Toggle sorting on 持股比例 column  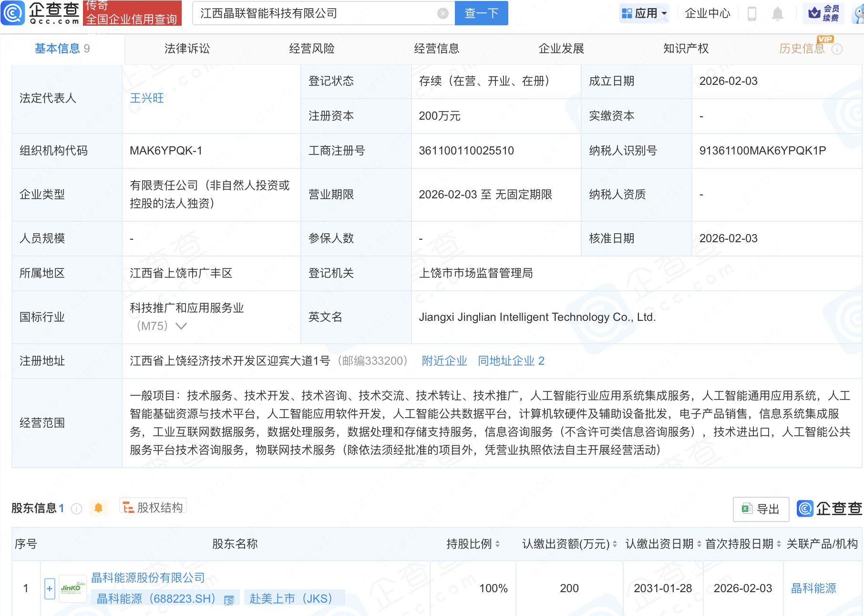click(x=497, y=544)
